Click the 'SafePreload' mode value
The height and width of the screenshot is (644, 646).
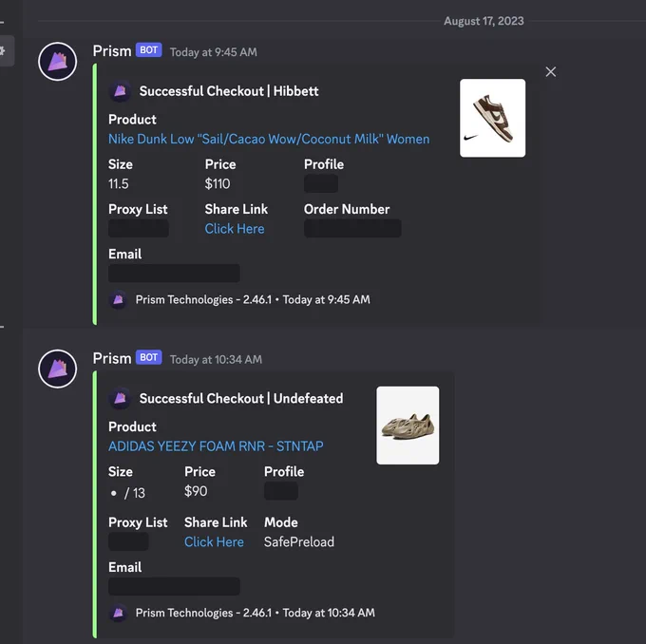click(299, 541)
